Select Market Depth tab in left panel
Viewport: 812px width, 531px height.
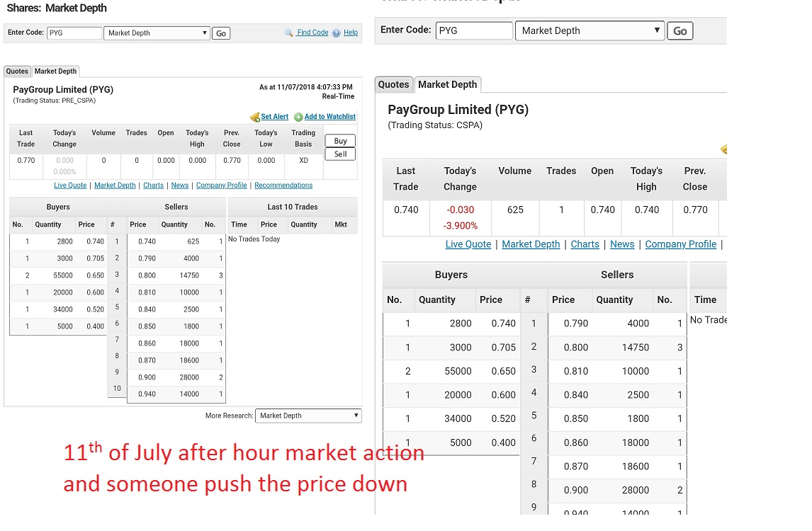pyautogui.click(x=55, y=72)
